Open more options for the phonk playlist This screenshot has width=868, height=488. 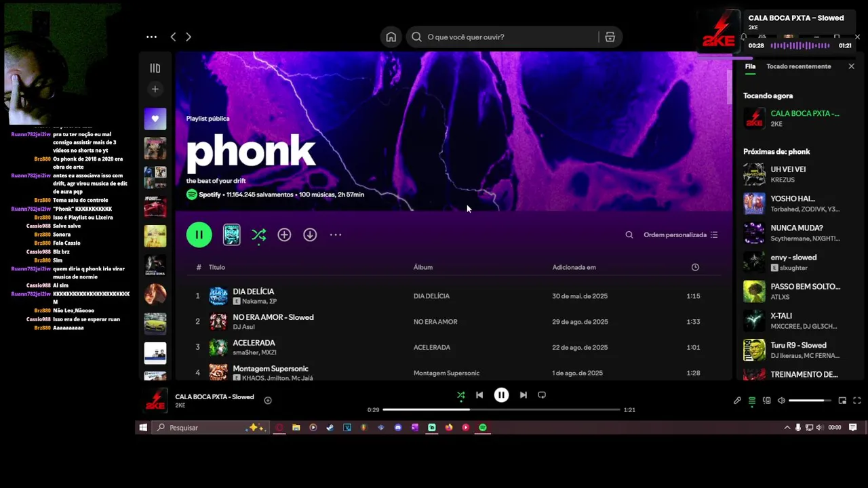point(336,235)
